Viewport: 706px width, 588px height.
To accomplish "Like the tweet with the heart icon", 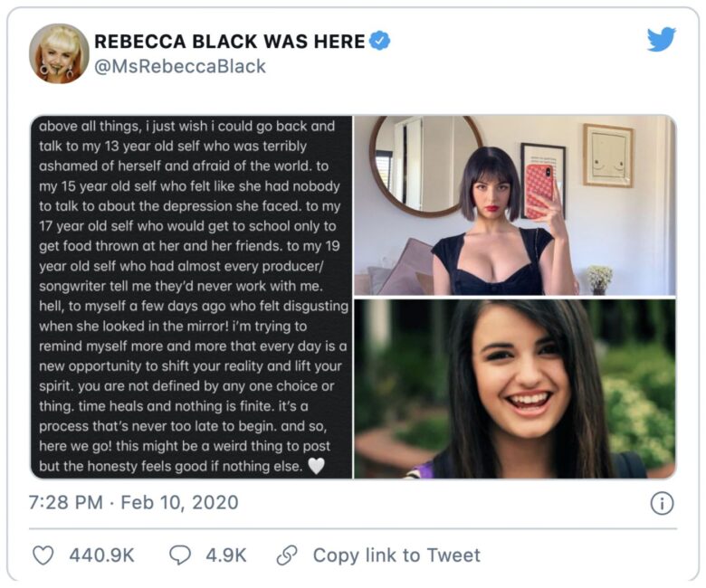I will tap(43, 555).
